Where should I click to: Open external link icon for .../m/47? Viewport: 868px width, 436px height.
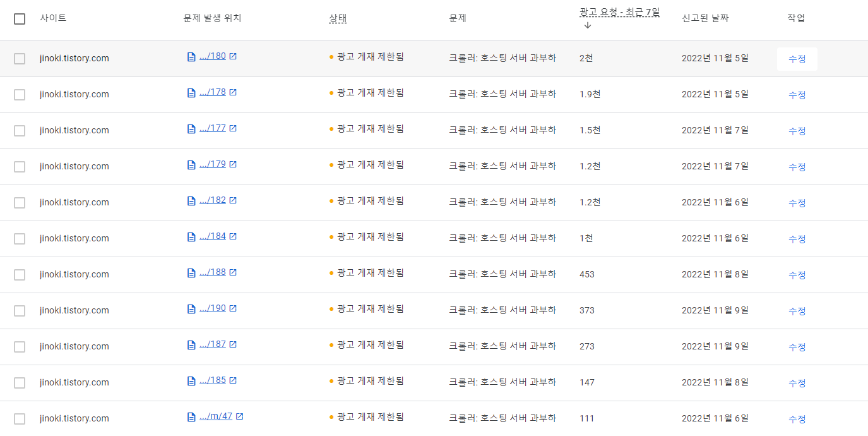point(240,416)
